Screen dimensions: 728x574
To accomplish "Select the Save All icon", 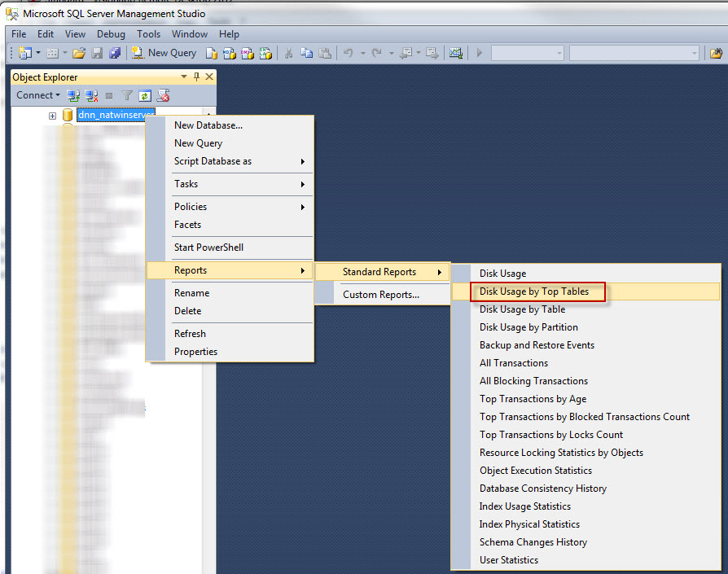I will 114,52.
